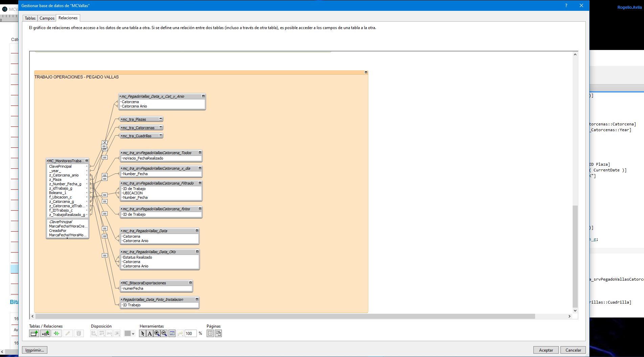Click the duplicate selected tables icon
The image size is (644, 357).
(56, 333)
